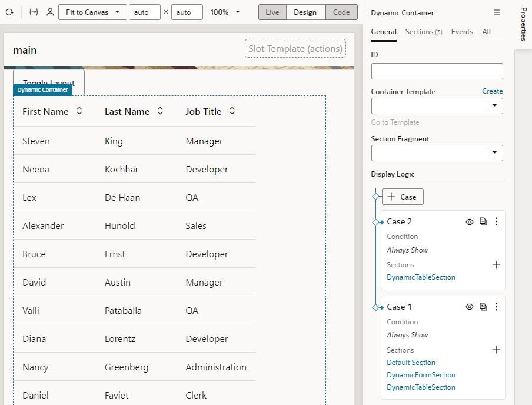Open DynamicTableSection link in Case 1

[x=421, y=387]
